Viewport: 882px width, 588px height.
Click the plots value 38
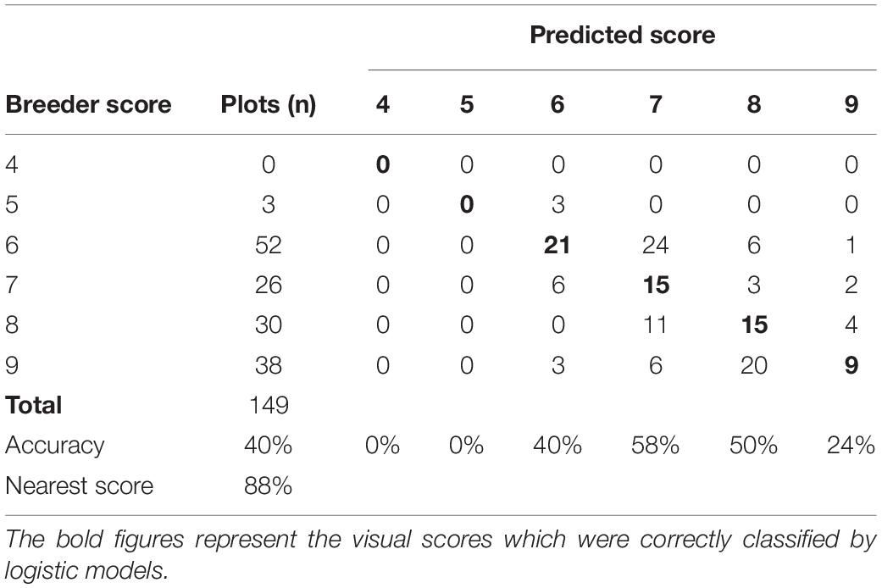[269, 365]
